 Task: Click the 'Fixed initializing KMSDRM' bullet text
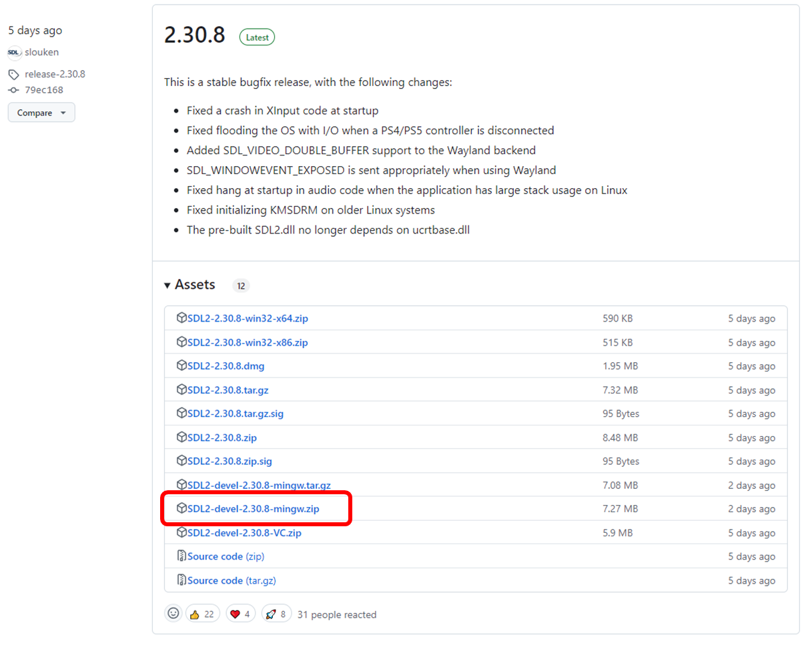(x=311, y=211)
